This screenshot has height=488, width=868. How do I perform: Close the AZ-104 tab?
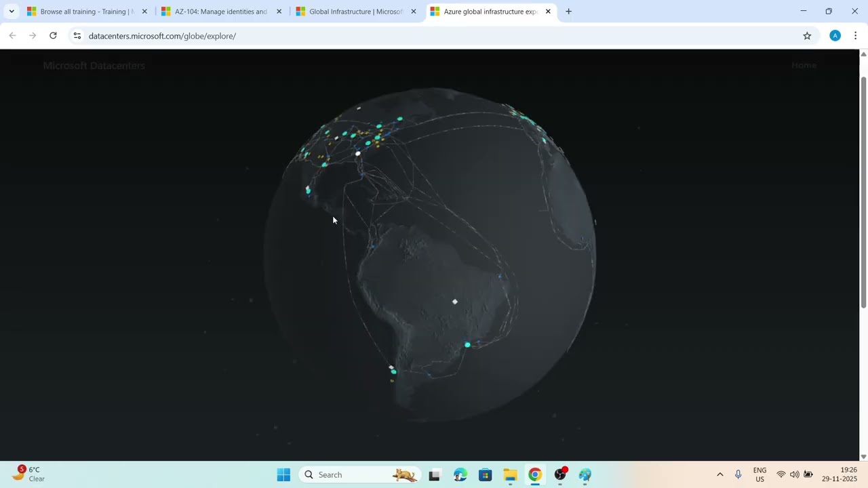click(279, 12)
